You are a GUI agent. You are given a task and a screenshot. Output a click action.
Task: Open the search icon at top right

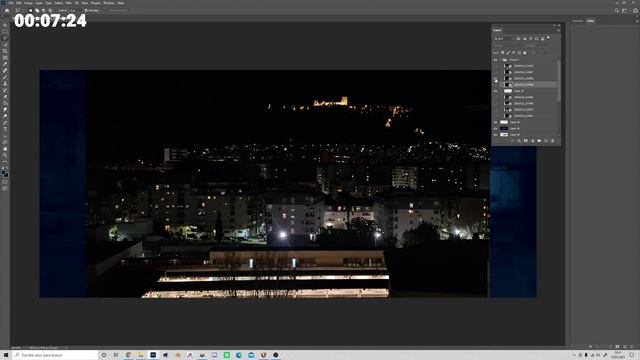tap(617, 11)
